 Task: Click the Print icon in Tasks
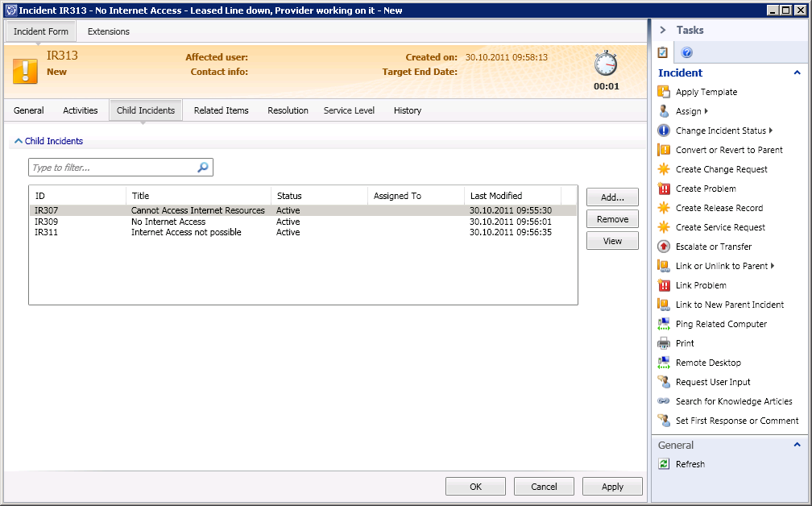pos(664,343)
